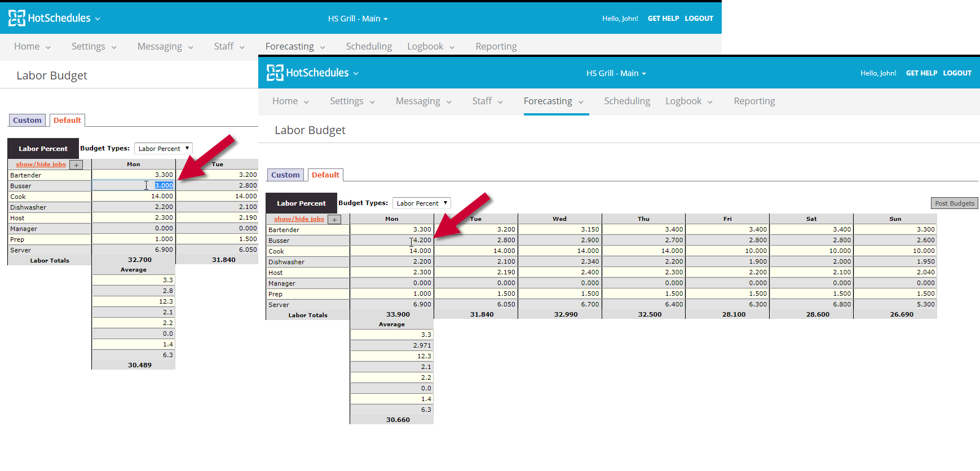Select Dishwasher Saturday cell showing 2.000
Screen dimensions: 980x471
811,262
